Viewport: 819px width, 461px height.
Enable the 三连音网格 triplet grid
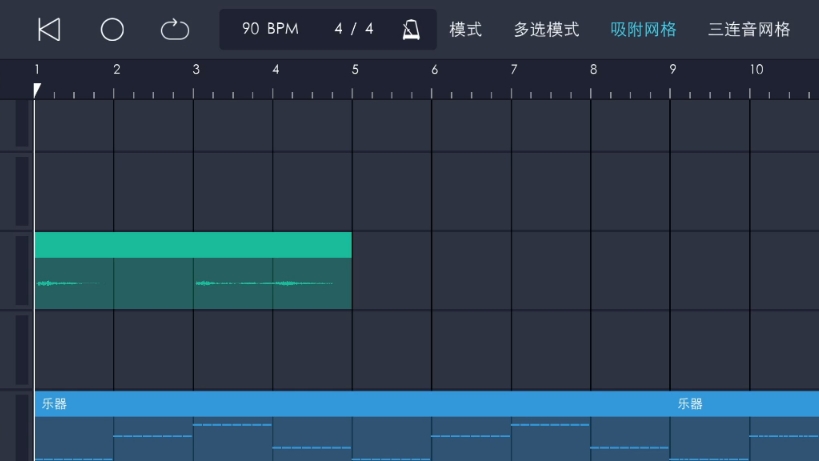coord(749,30)
